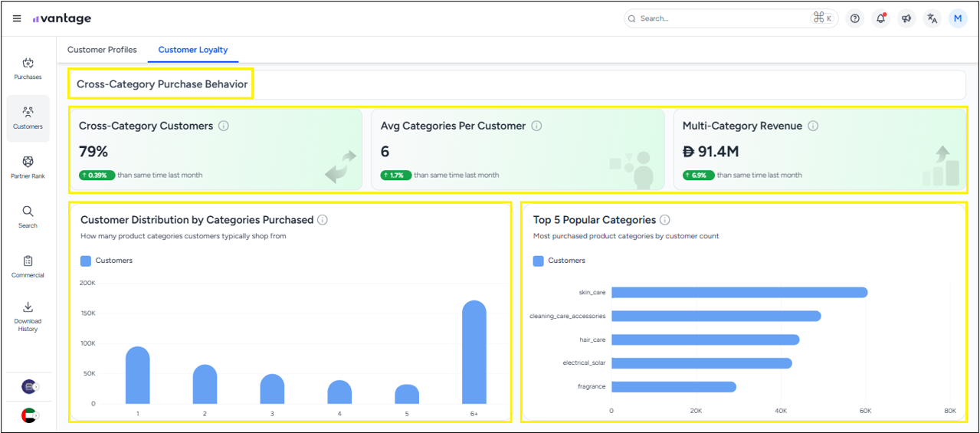Toggle Customers legend in Top 5 Popular Categories

pyautogui.click(x=559, y=261)
